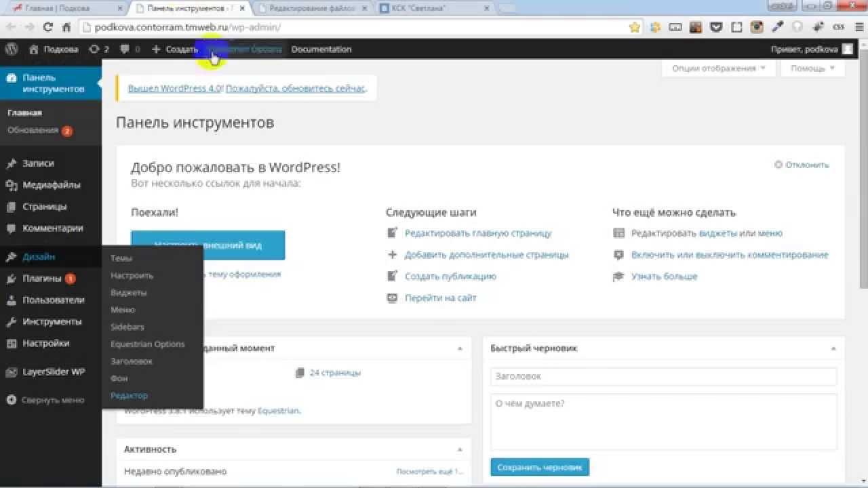This screenshot has height=488, width=868.
Task: Click the browser home icon
Action: pos(66,27)
